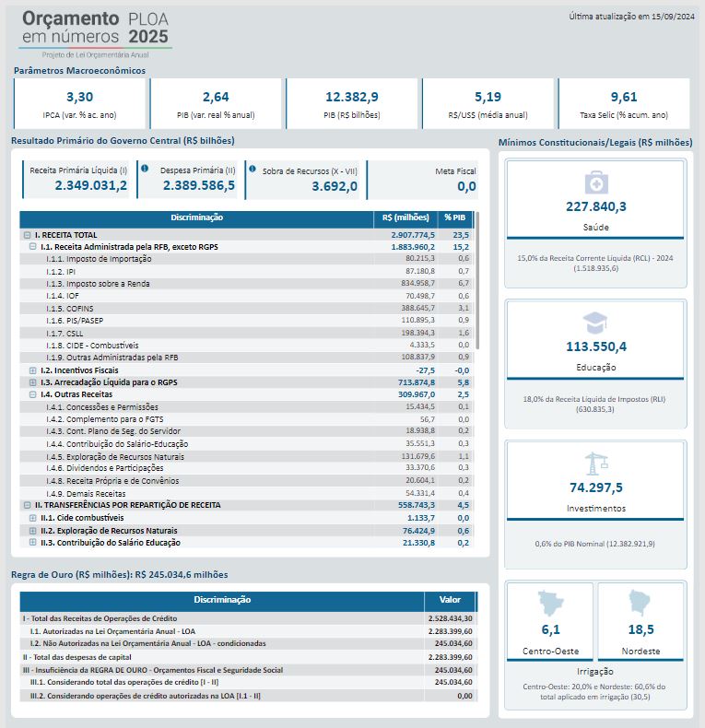Click the Investimentos crane icon
Image resolution: width=705 pixels, height=728 pixels.
click(595, 463)
